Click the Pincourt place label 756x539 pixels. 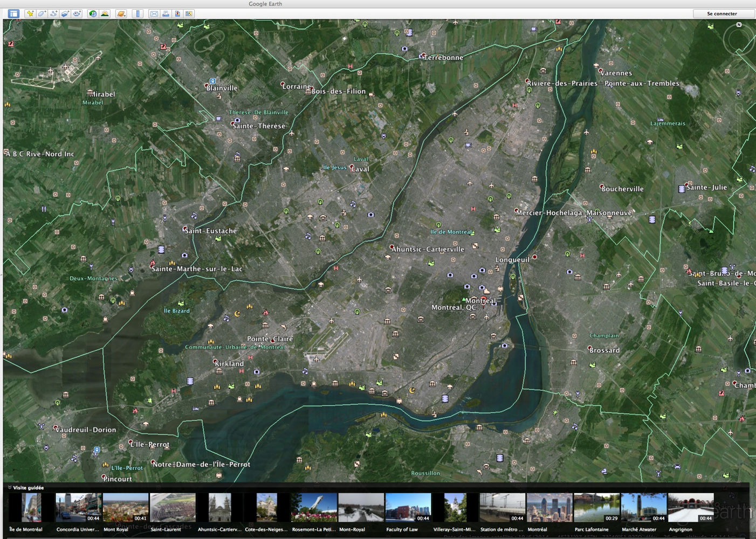[118, 479]
